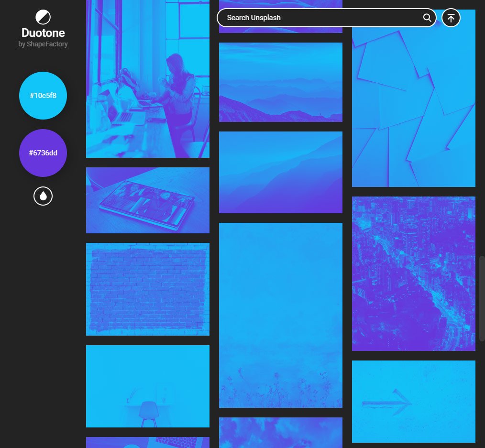Viewport: 485px width, 448px height.
Task: Select the tablet on wooden table photo
Action: [147, 200]
